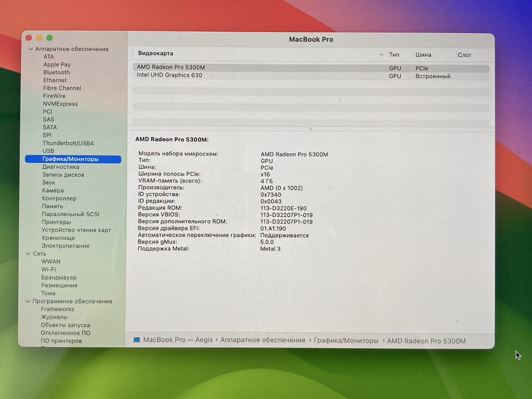Open Электропитание information
Viewport: 532px width, 399px height.
tap(65, 246)
